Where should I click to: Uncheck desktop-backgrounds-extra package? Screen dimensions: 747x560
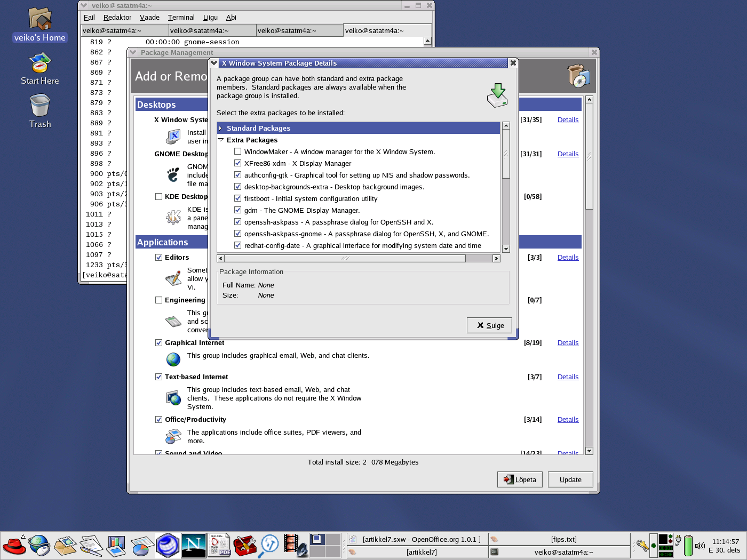tap(238, 187)
